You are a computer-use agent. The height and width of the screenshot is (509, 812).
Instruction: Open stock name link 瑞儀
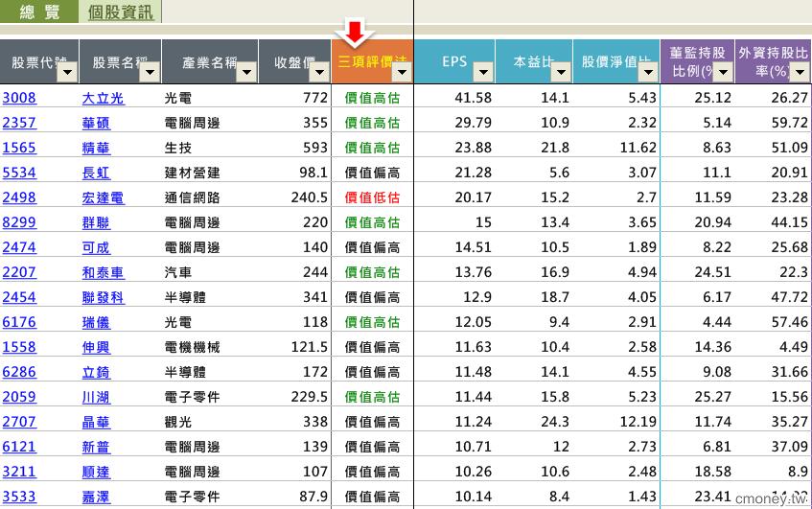point(96,321)
